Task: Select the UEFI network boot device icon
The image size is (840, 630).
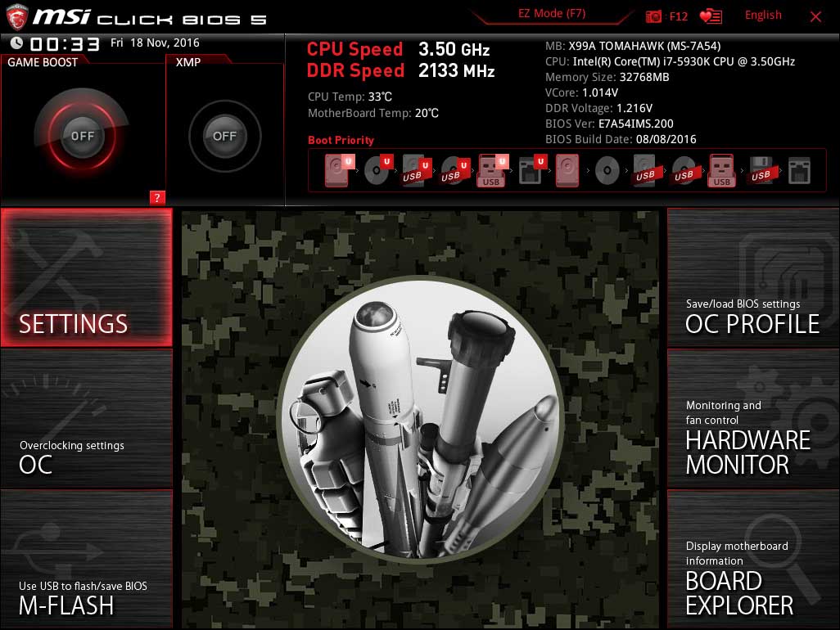Action: point(532,170)
